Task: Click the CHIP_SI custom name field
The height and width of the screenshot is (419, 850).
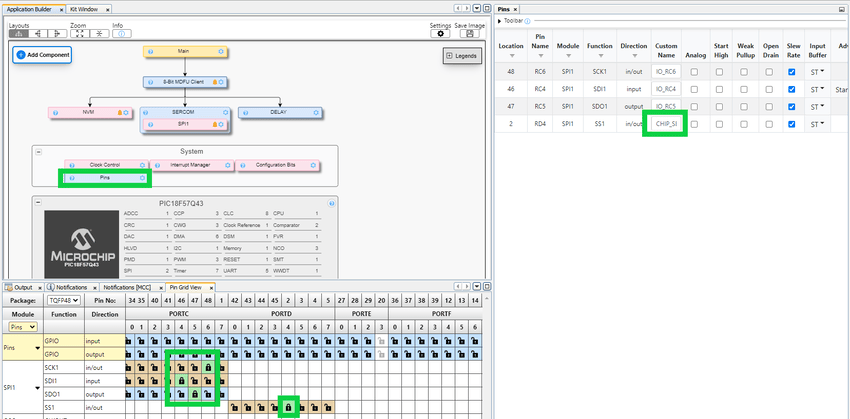Action: click(x=665, y=124)
